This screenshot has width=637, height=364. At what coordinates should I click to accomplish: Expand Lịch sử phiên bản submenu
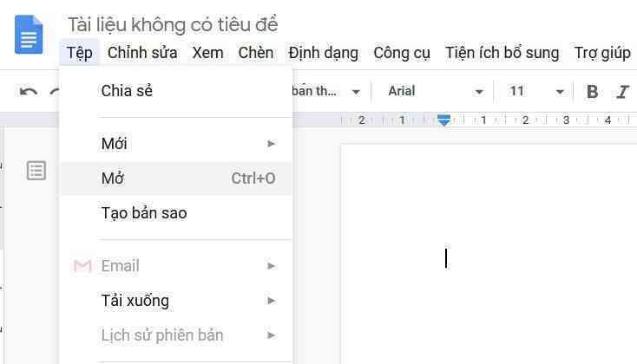[175, 335]
